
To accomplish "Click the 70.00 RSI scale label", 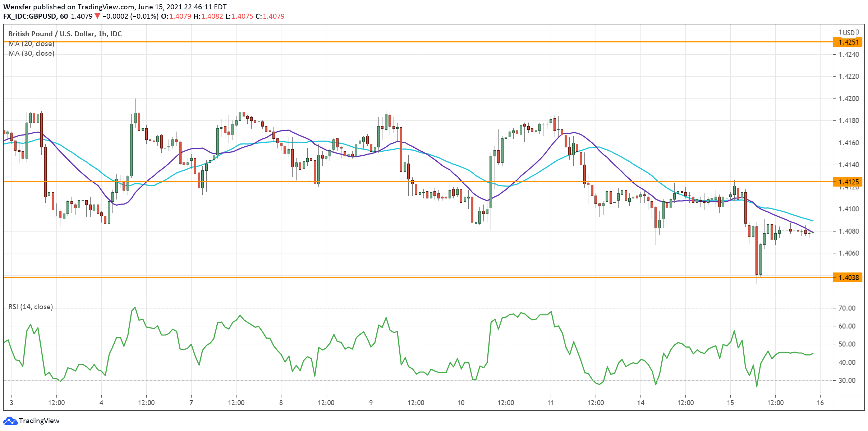I will pos(847,308).
